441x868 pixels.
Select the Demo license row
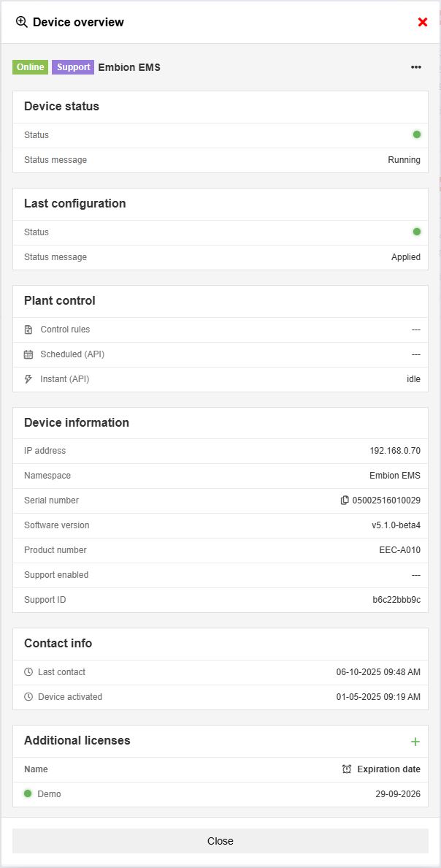point(220,794)
